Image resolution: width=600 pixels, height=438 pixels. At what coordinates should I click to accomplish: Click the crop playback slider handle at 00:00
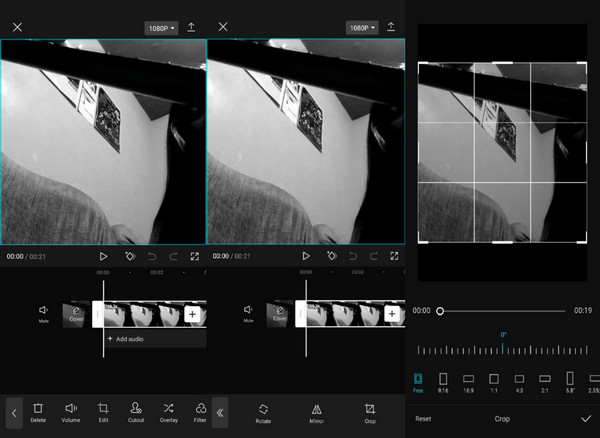pos(440,311)
